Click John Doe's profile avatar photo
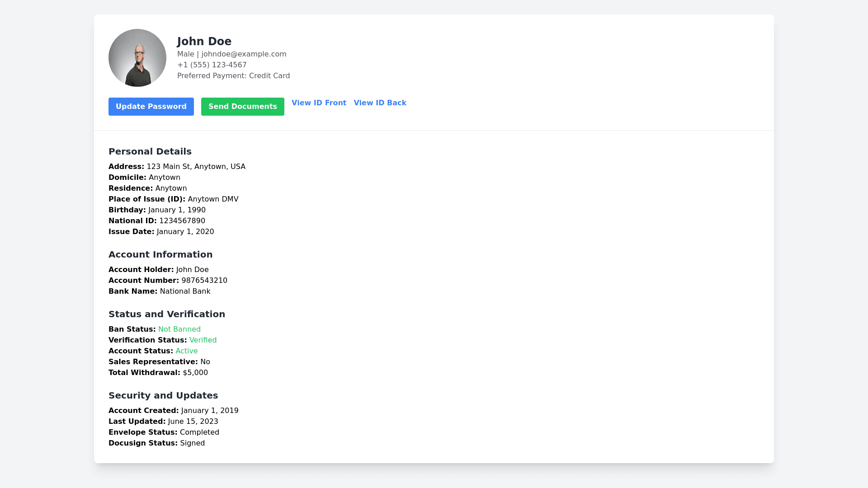This screenshot has width=868, height=488. pyautogui.click(x=137, y=58)
